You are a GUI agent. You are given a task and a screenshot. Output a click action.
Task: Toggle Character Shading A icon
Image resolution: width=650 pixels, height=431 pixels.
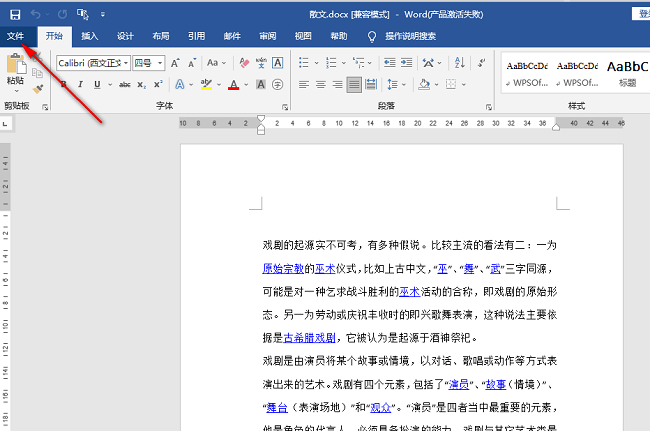[x=261, y=85]
